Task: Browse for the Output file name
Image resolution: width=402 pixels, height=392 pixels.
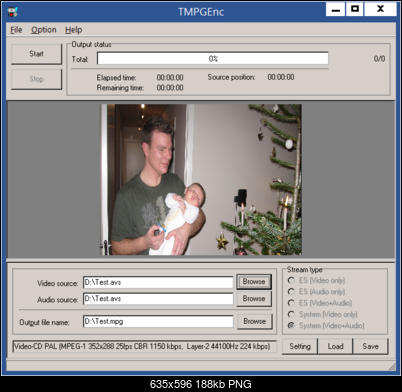Action: 255,321
